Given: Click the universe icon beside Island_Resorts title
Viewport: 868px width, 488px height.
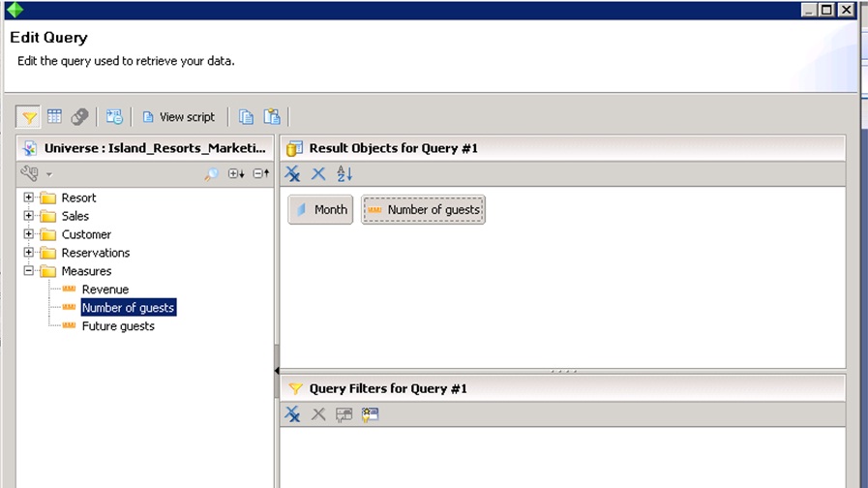Looking at the screenshot, I should [x=30, y=148].
